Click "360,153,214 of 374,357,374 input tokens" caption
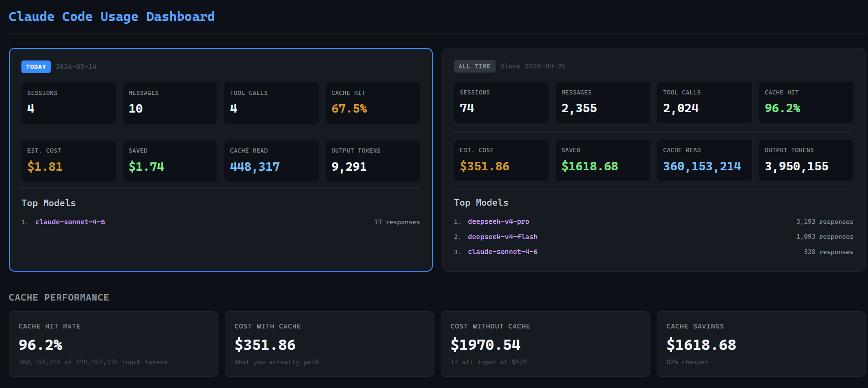The height and width of the screenshot is (388, 868). click(x=93, y=362)
